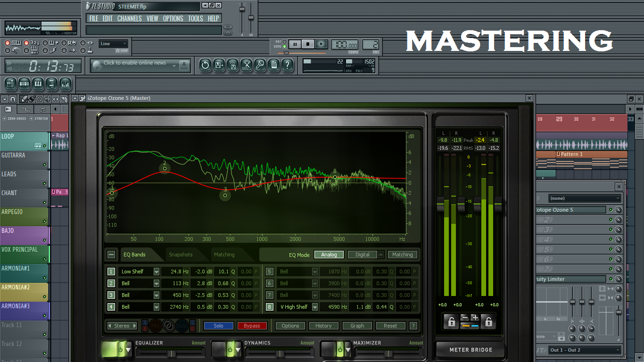Open the project info document icon
This screenshot has height=362, width=644.
[273, 65]
